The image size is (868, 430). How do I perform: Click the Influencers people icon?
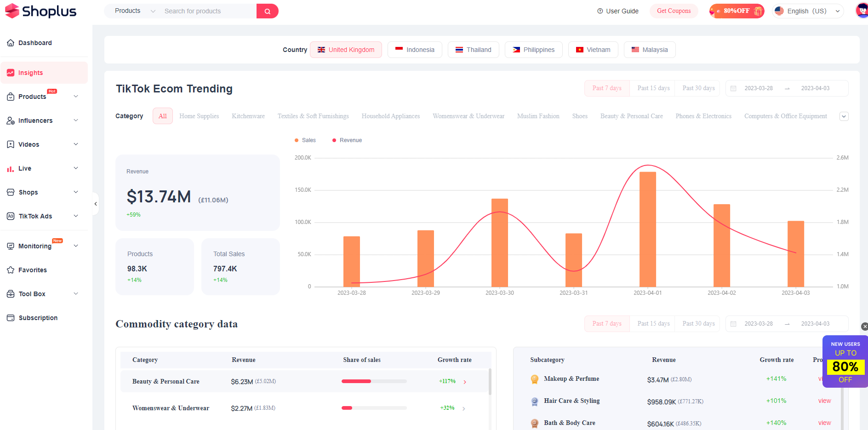click(11, 120)
